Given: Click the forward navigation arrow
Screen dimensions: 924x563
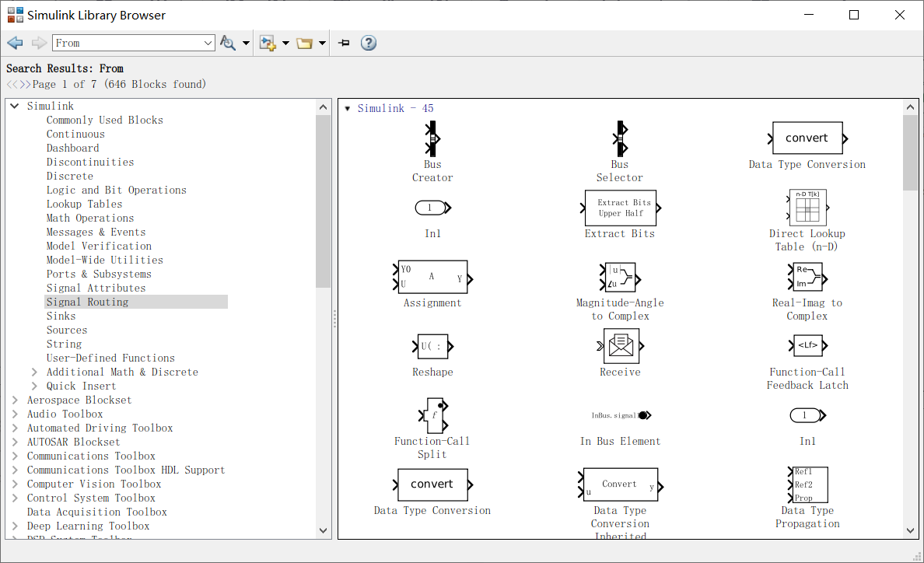Looking at the screenshot, I should click(x=39, y=43).
